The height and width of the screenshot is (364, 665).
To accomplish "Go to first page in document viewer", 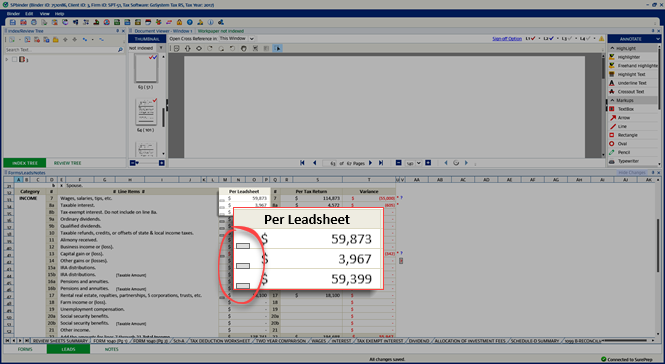I will click(x=302, y=163).
